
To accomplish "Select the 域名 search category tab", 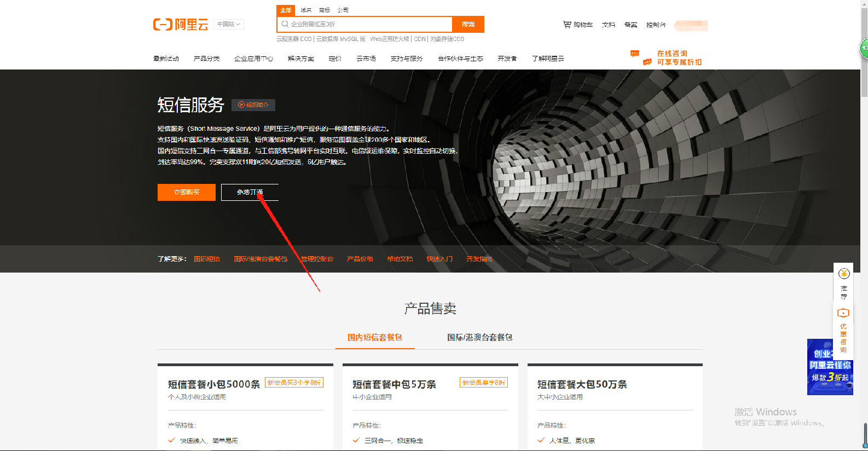I will (x=306, y=10).
